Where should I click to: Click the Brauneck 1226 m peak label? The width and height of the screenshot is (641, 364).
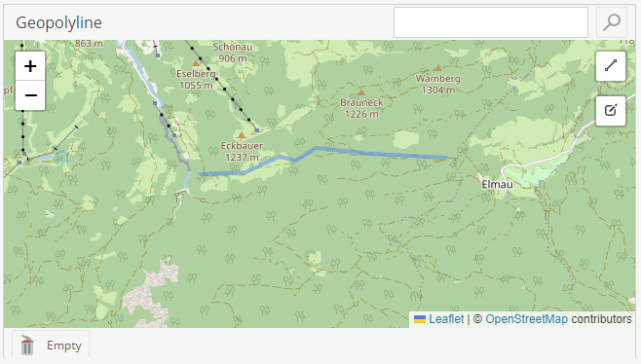coord(361,108)
